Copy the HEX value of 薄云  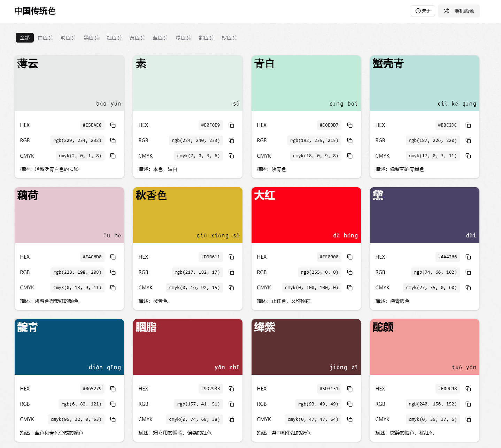113,125
